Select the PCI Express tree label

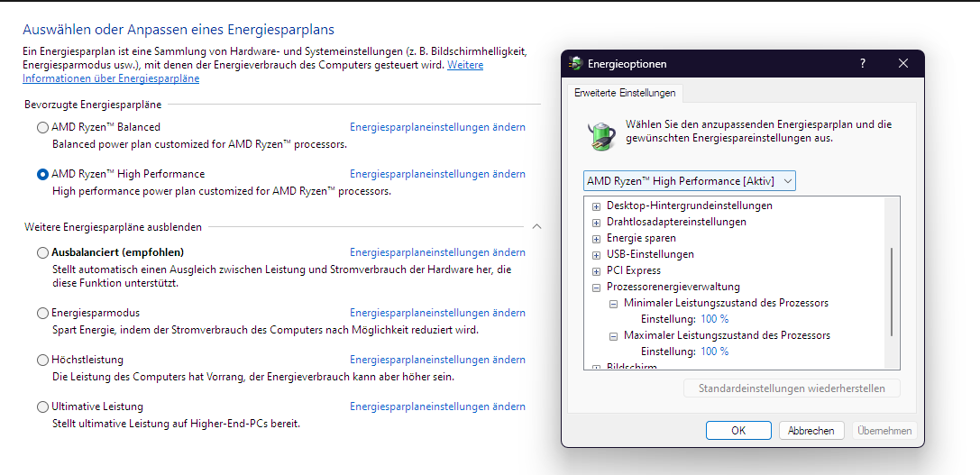pyautogui.click(x=634, y=270)
